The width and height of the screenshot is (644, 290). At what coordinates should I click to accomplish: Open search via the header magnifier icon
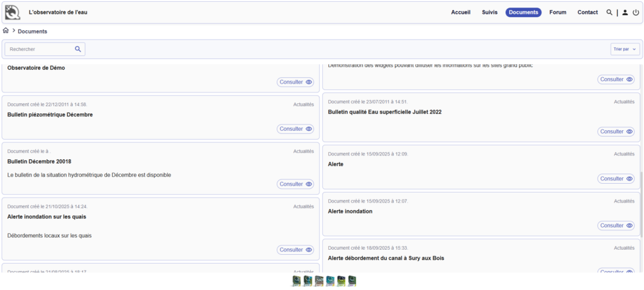point(609,13)
